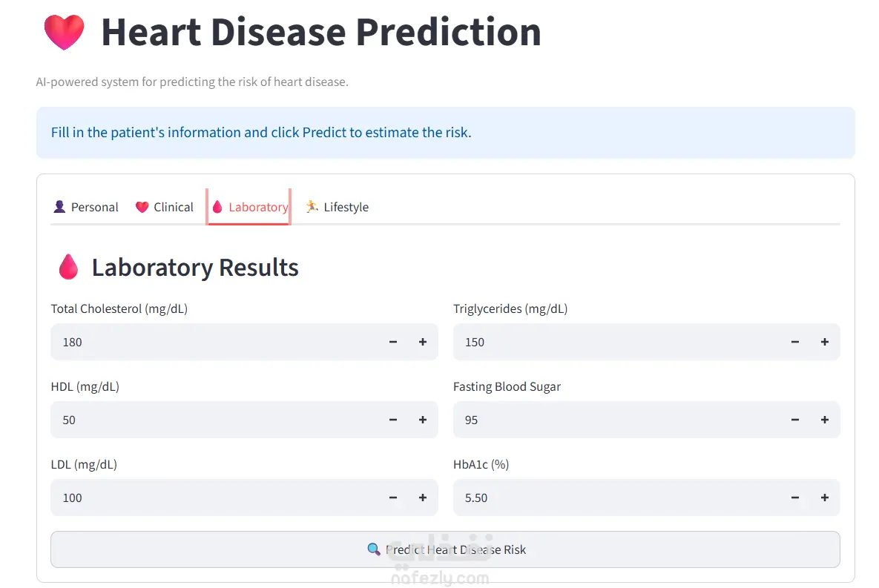Decrease HbA1c percentage with minus icon
This screenshot has width=879, height=588.
coord(795,498)
